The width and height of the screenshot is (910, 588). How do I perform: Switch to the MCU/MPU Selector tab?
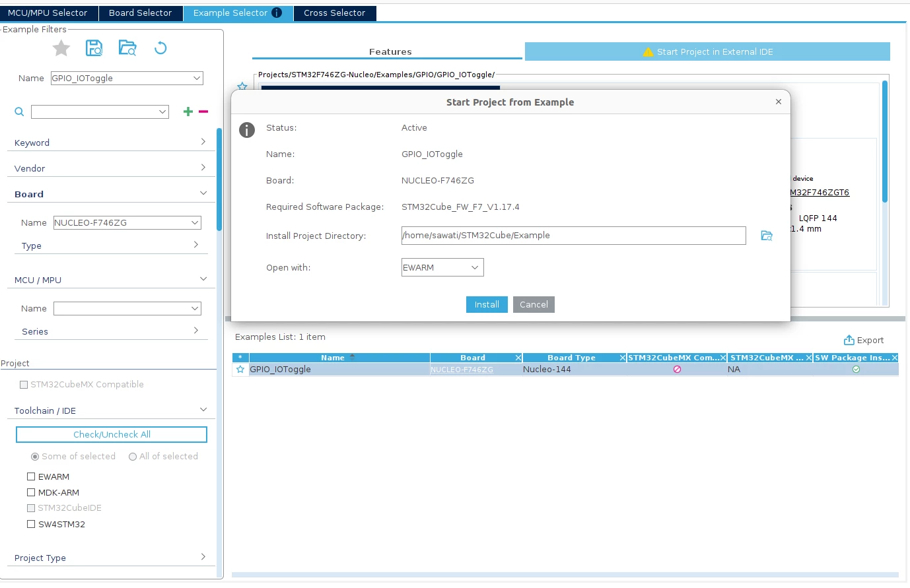pyautogui.click(x=48, y=13)
